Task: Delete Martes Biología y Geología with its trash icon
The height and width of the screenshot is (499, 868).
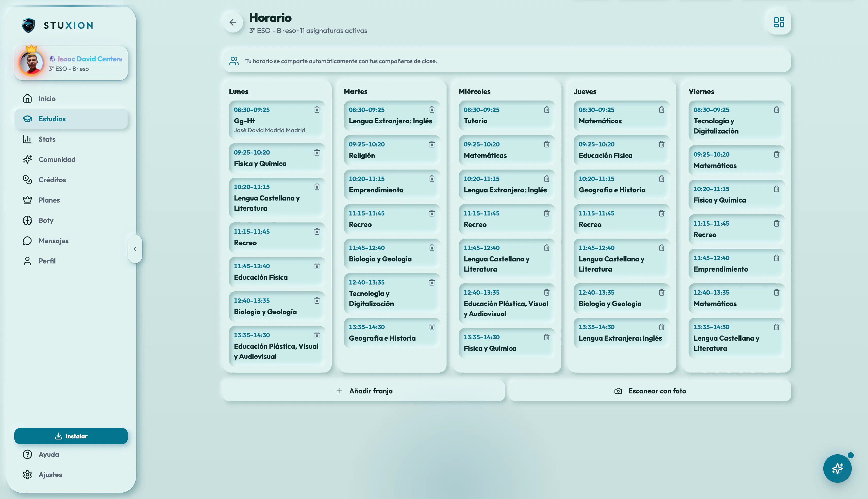Action: click(432, 248)
